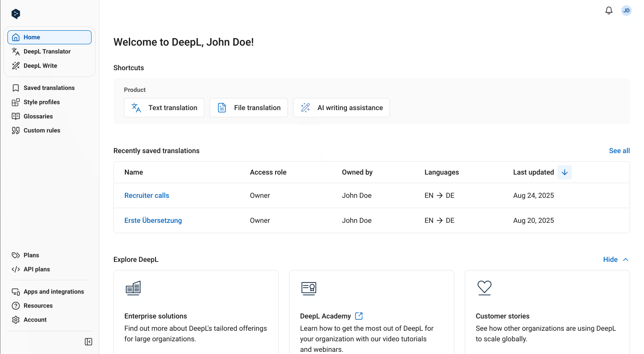644x354 pixels.
Task: Click the Enterprise solutions building icon
Action: click(133, 288)
